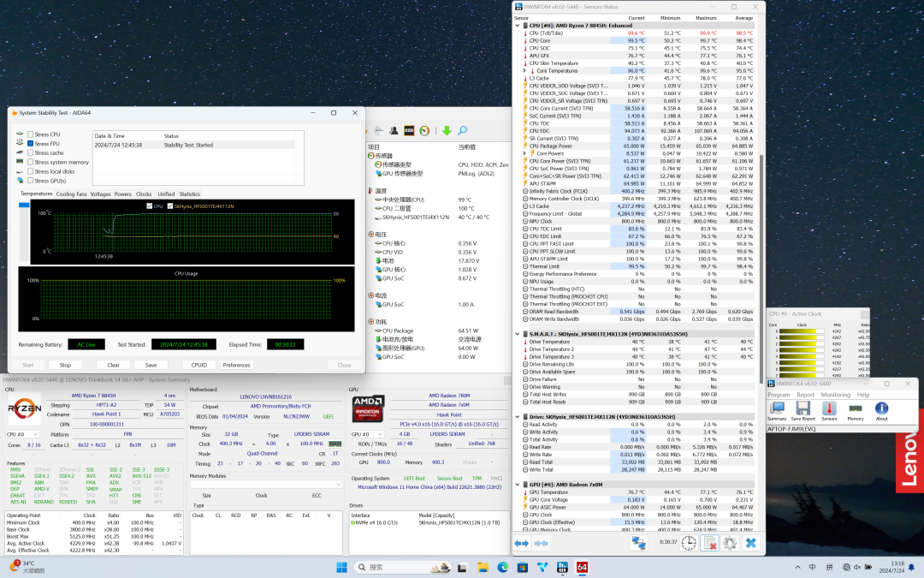This screenshot has height=578, width=924.
Task: Click the Memory chip icon in HWiNFO64
Action: tap(856, 410)
